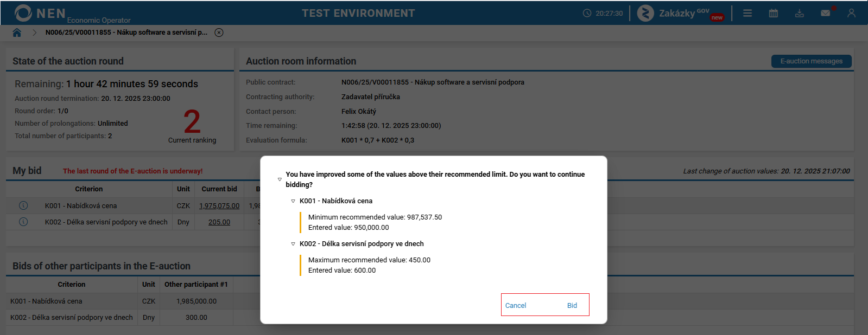Viewport: 868px width, 335px height.
Task: Open current bid value 205.00
Action: pos(219,222)
